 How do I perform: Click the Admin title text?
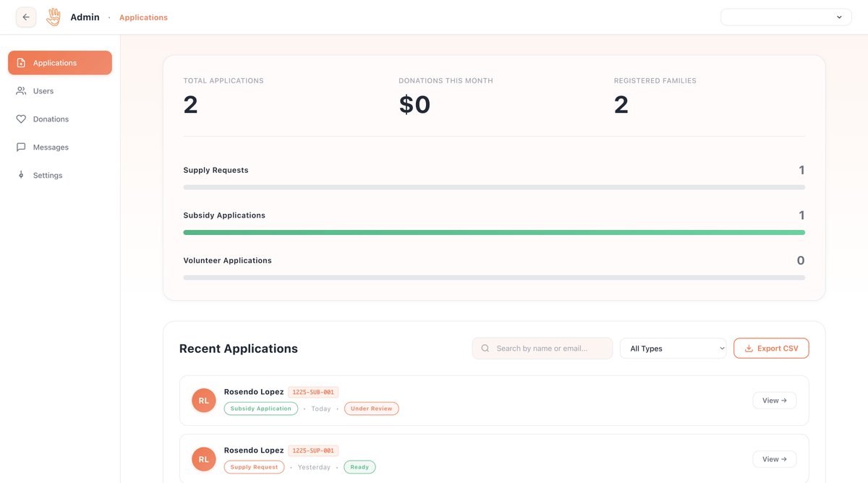tap(85, 17)
